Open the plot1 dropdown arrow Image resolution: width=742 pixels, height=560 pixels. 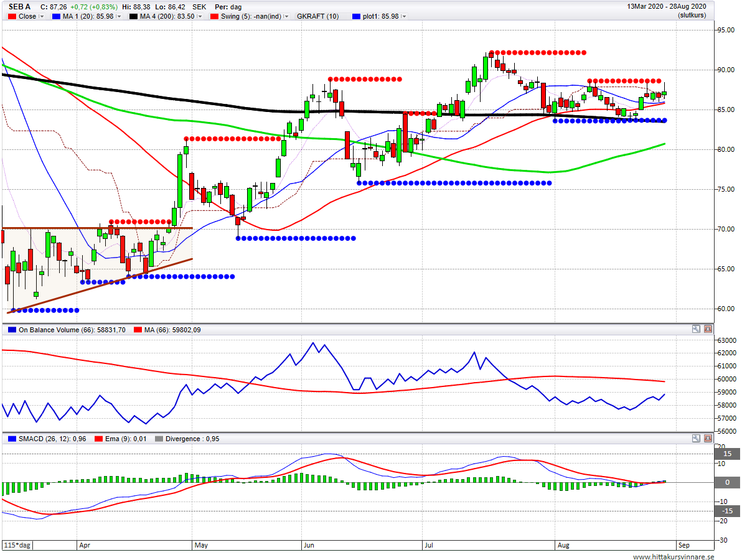[403, 16]
